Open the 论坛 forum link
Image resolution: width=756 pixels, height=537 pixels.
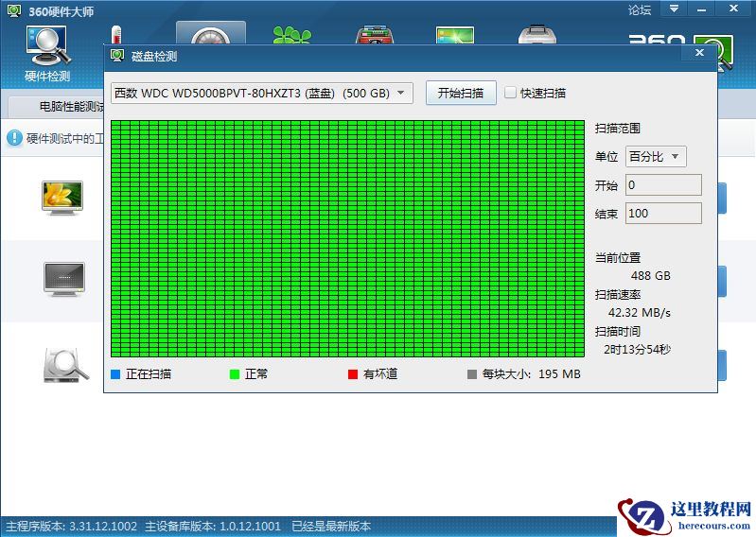pyautogui.click(x=640, y=10)
